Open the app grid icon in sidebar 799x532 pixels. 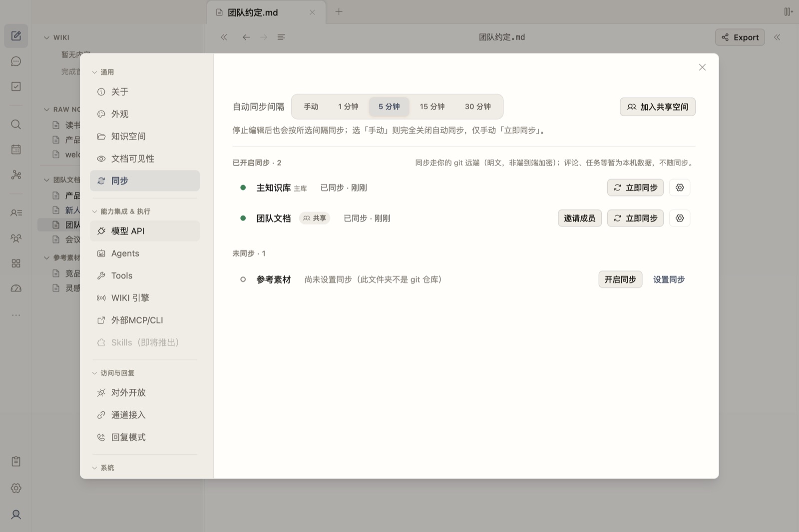click(16, 263)
